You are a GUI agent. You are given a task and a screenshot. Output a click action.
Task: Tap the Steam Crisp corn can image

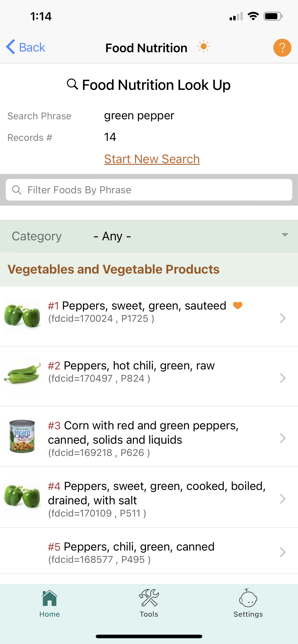click(22, 436)
